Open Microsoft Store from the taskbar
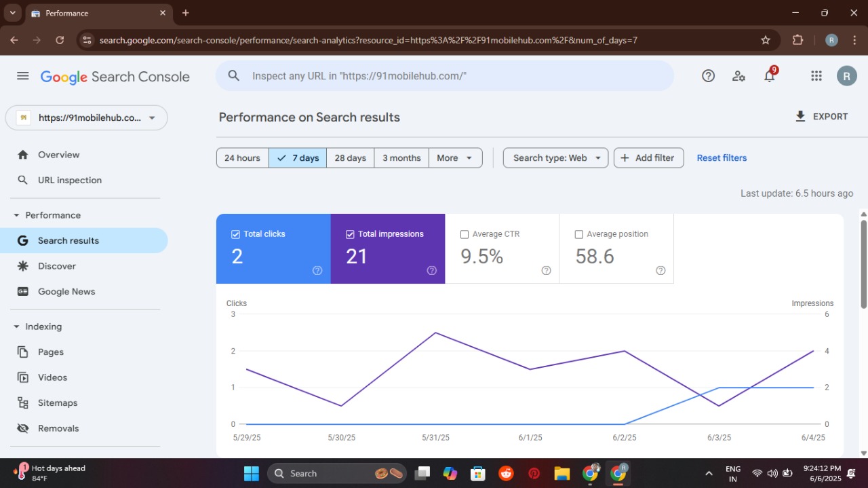 tap(478, 473)
